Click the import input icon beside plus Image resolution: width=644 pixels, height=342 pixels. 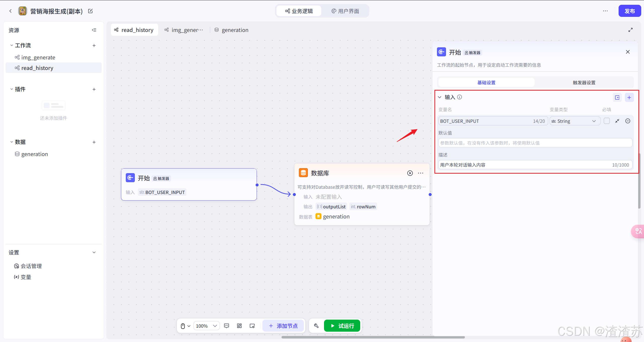[617, 97]
